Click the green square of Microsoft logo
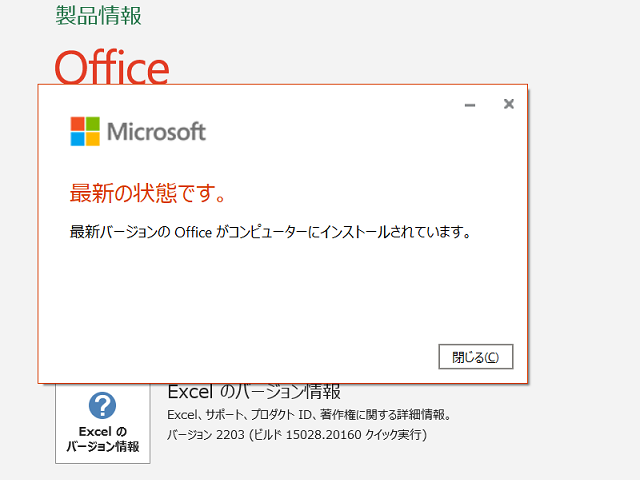The image size is (640, 480). [x=93, y=124]
